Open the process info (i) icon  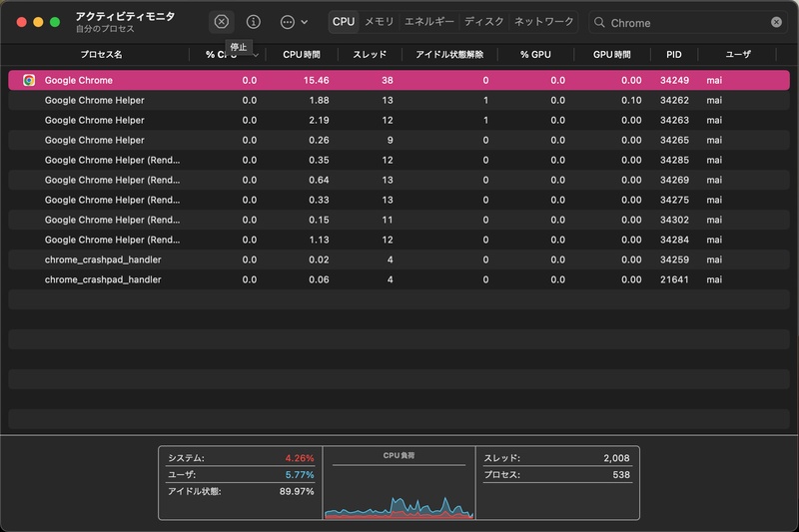(254, 22)
